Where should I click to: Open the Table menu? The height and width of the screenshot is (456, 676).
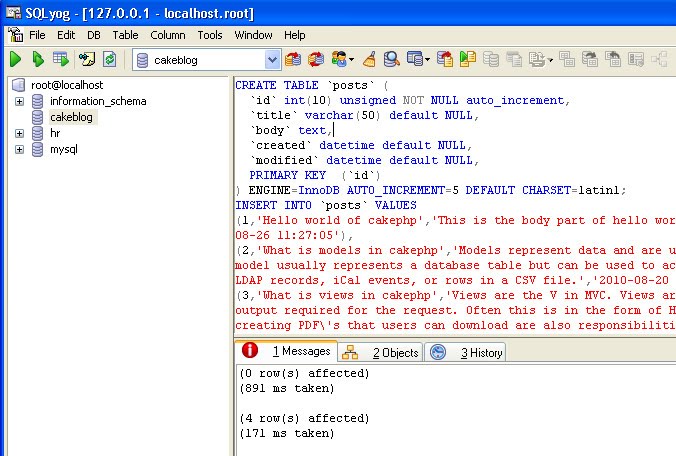(x=125, y=35)
